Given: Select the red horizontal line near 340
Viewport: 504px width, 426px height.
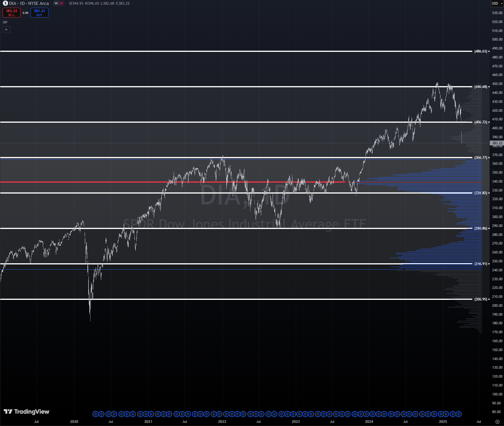Looking at the screenshot, I should pos(173,182).
